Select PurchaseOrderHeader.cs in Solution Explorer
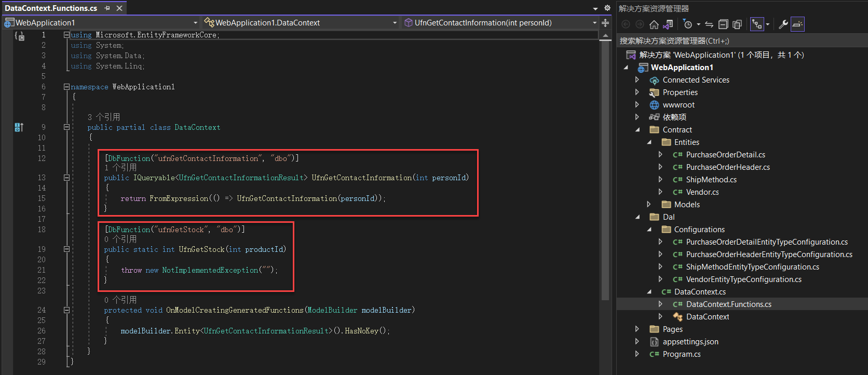This screenshot has height=375, width=868. (728, 167)
